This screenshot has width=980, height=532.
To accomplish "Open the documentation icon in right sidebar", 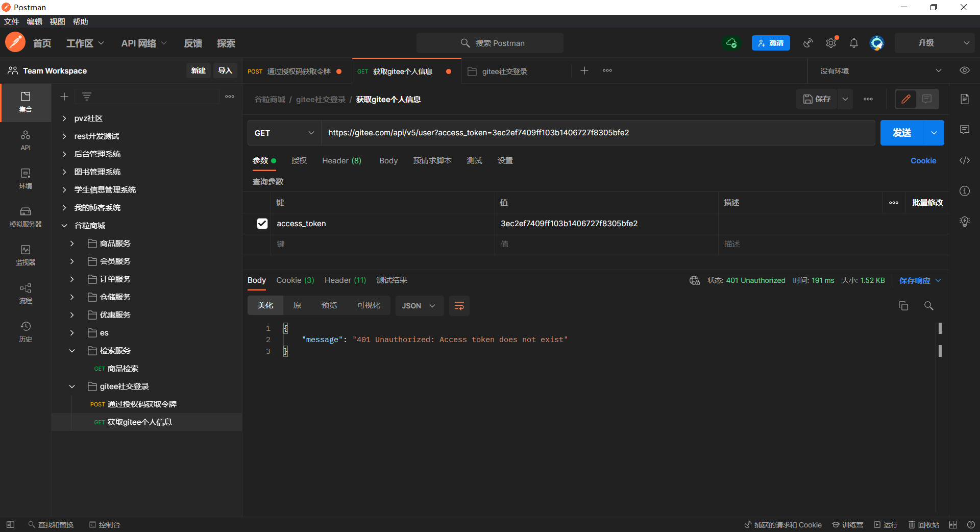I will (x=965, y=99).
